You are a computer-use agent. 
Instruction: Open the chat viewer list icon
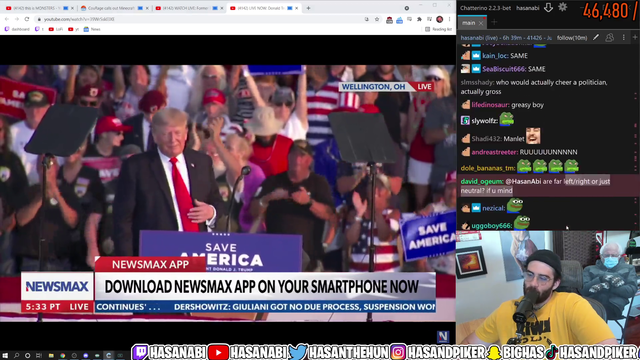click(609, 38)
